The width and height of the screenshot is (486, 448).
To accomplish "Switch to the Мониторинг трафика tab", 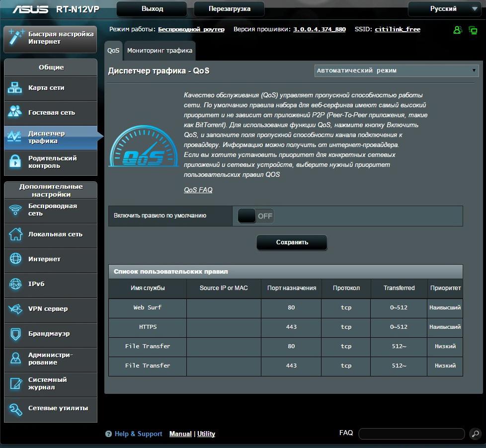I will click(x=160, y=51).
